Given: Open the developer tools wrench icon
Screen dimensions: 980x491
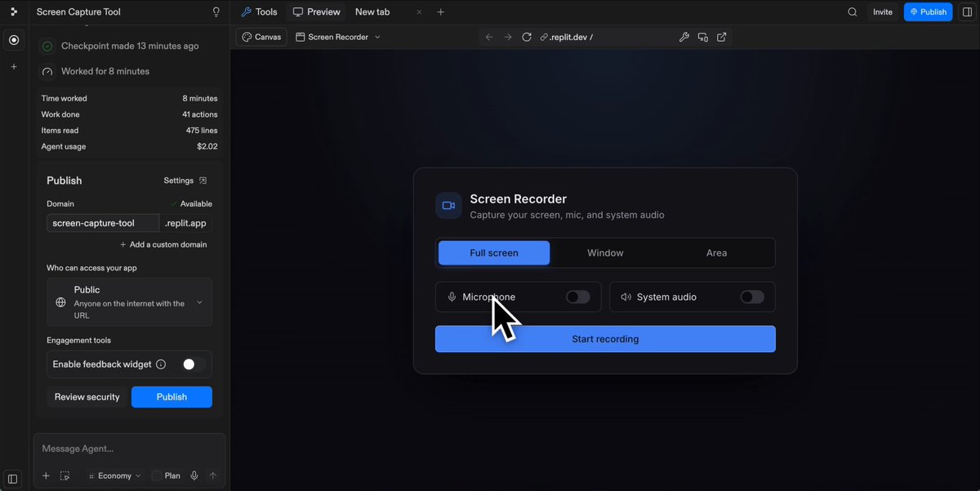Looking at the screenshot, I should pyautogui.click(x=684, y=37).
